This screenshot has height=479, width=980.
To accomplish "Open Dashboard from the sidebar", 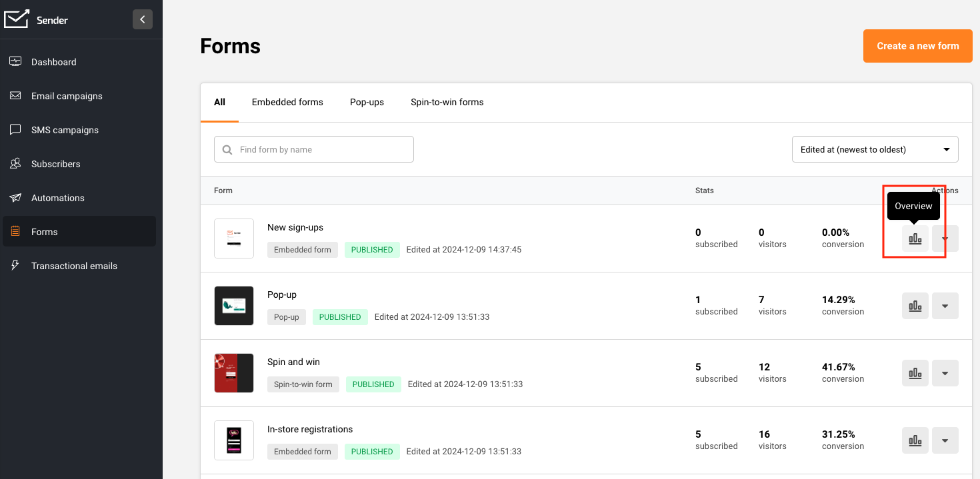I will point(53,62).
